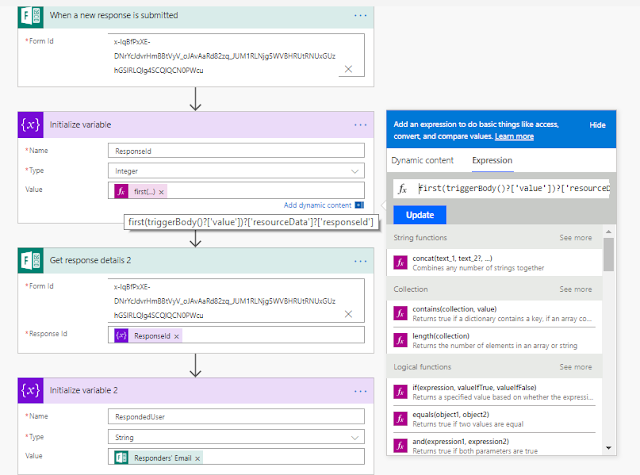The height and width of the screenshot is (475, 640).
Task: Remove the first(...) expression token
Action: (161, 192)
